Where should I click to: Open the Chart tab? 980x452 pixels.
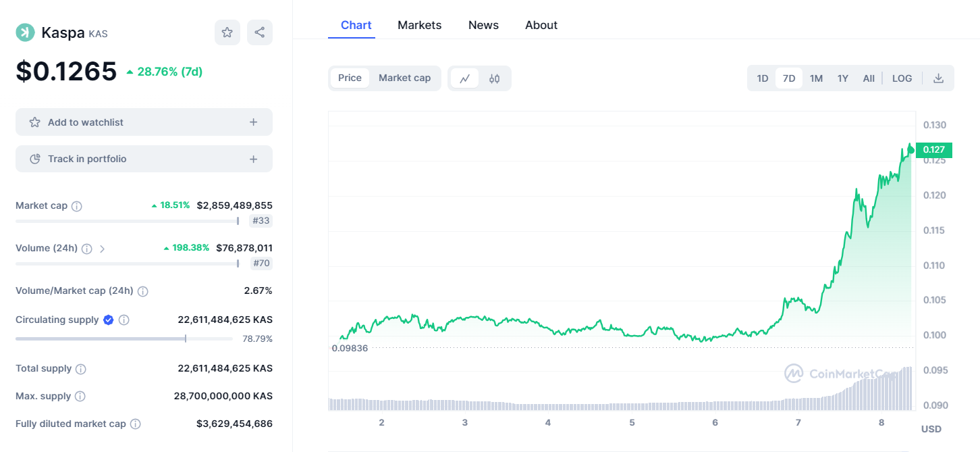click(x=356, y=25)
